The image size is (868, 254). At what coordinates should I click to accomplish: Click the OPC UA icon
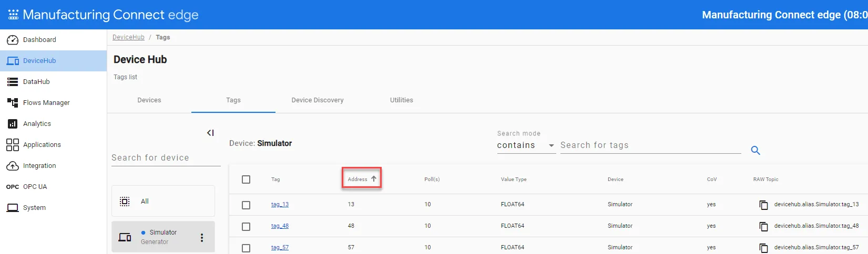[13, 187]
